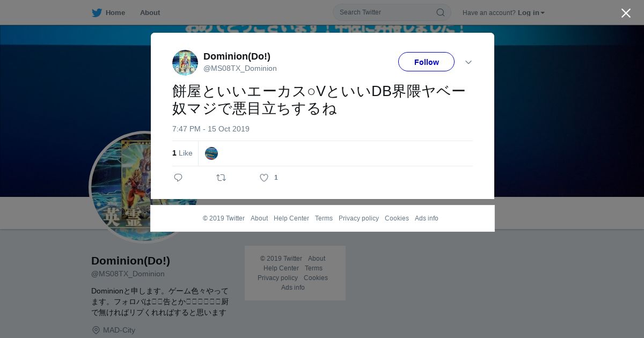This screenshot has height=338, width=644.
Task: Open the About tab in top navigation
Action: (x=150, y=13)
